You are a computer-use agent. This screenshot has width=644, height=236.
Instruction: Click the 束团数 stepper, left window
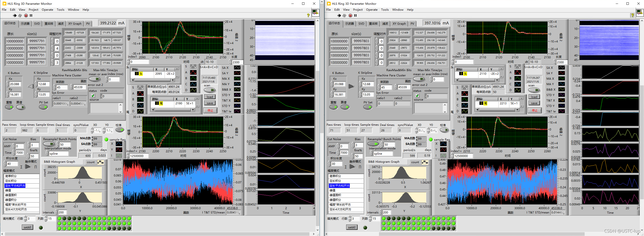[55, 87]
